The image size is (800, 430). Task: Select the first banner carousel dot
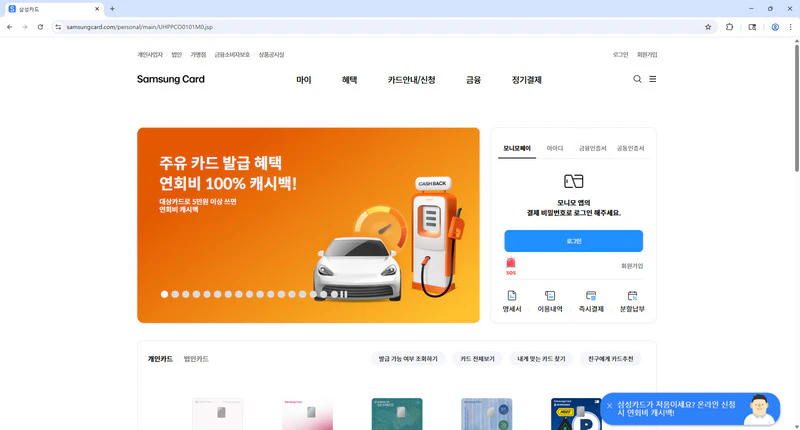click(x=164, y=294)
